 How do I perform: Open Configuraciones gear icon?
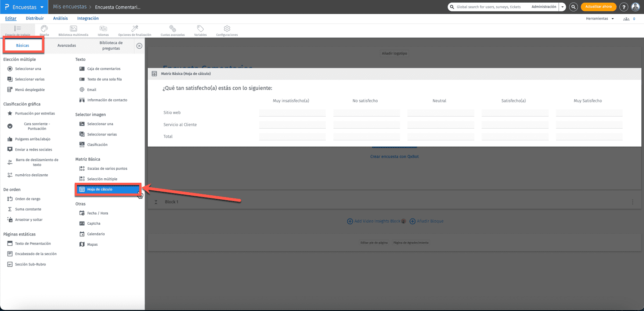(227, 30)
